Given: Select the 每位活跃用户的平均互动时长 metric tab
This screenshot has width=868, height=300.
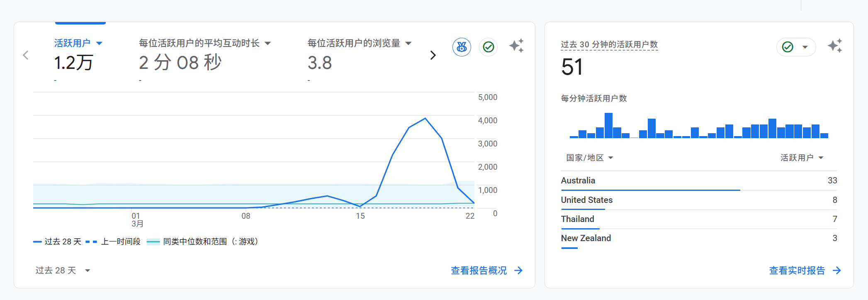Looking at the screenshot, I should 204,43.
